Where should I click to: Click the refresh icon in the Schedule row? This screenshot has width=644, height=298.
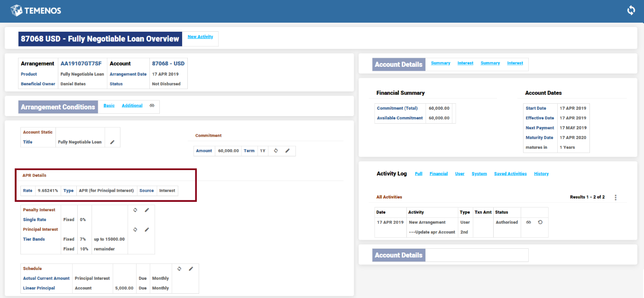(x=179, y=269)
